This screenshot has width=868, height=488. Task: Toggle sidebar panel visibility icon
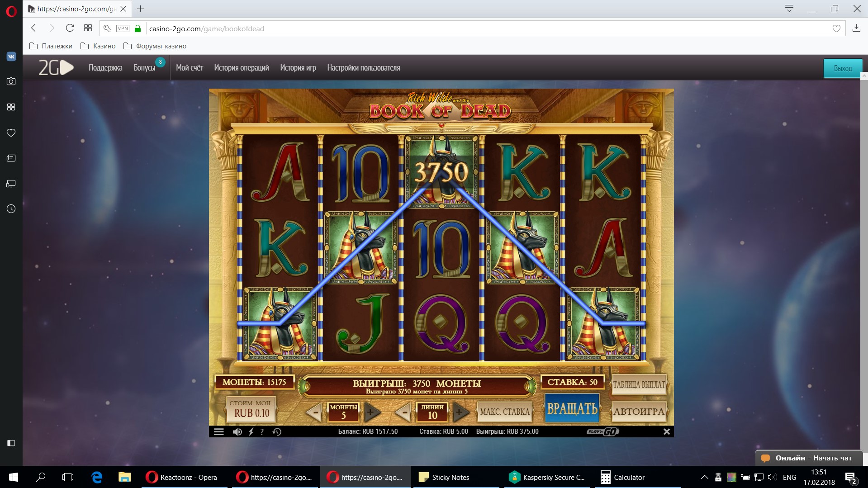[11, 443]
